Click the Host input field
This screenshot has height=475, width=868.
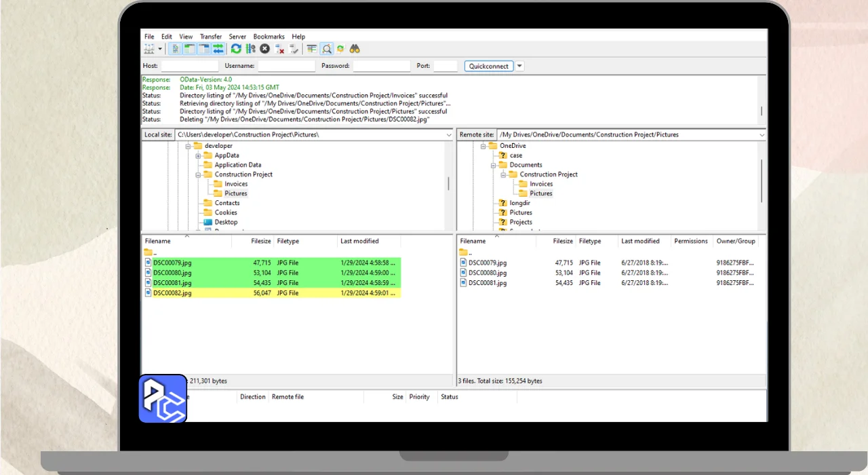189,66
